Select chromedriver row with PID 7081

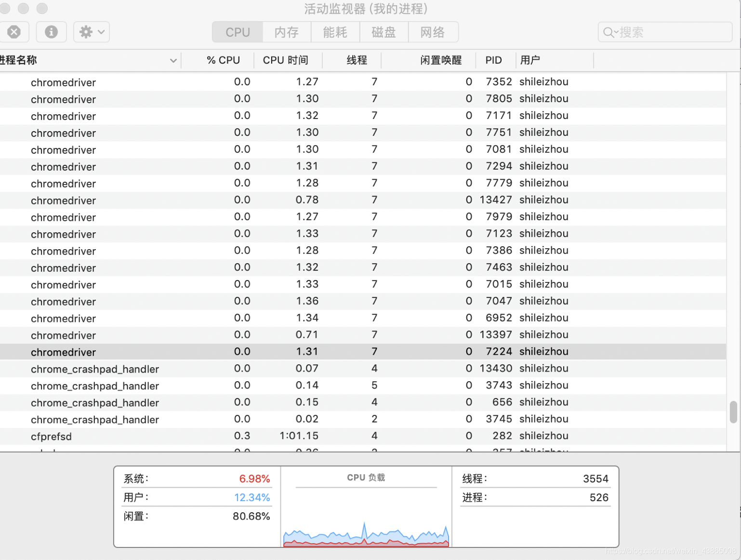tap(363, 150)
